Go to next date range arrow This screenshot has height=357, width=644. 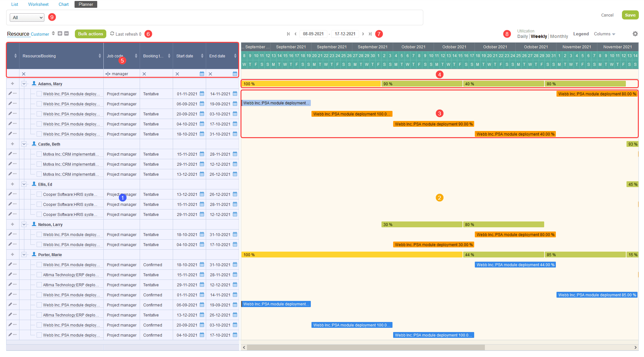363,34
